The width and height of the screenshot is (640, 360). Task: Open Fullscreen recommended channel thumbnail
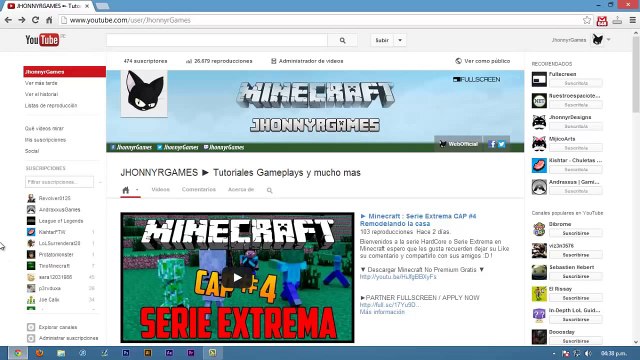click(x=539, y=79)
